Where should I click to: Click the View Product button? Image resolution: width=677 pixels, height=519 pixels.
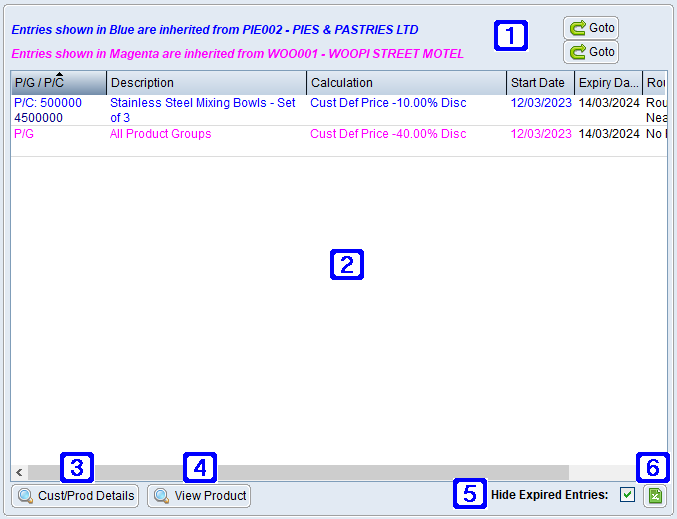[x=199, y=496]
